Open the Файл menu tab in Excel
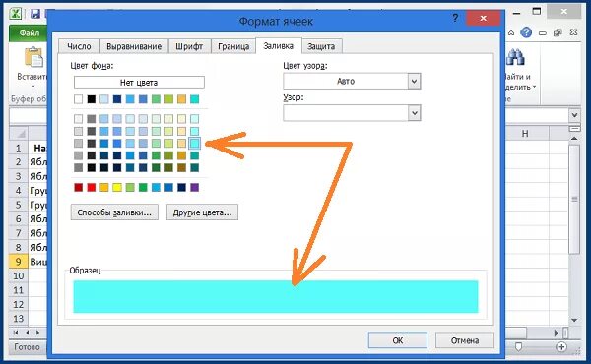Viewport: 591px width, 364px height. (x=29, y=33)
